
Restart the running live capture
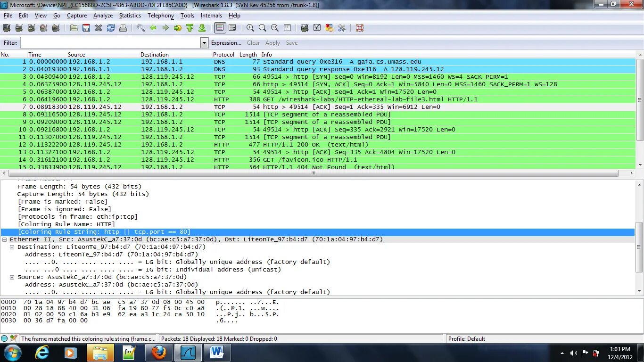click(x=56, y=28)
